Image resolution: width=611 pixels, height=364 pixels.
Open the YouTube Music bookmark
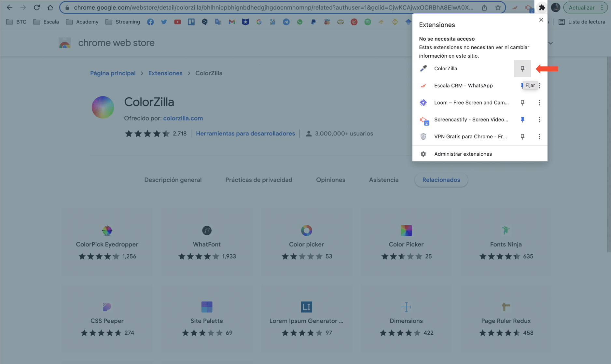pos(354,22)
